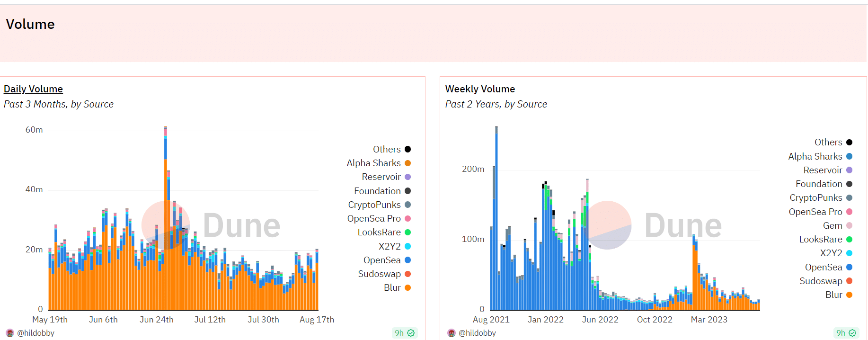
Task: Click the Dune logo watermark on Daily Volume chart
Action: [x=211, y=225]
